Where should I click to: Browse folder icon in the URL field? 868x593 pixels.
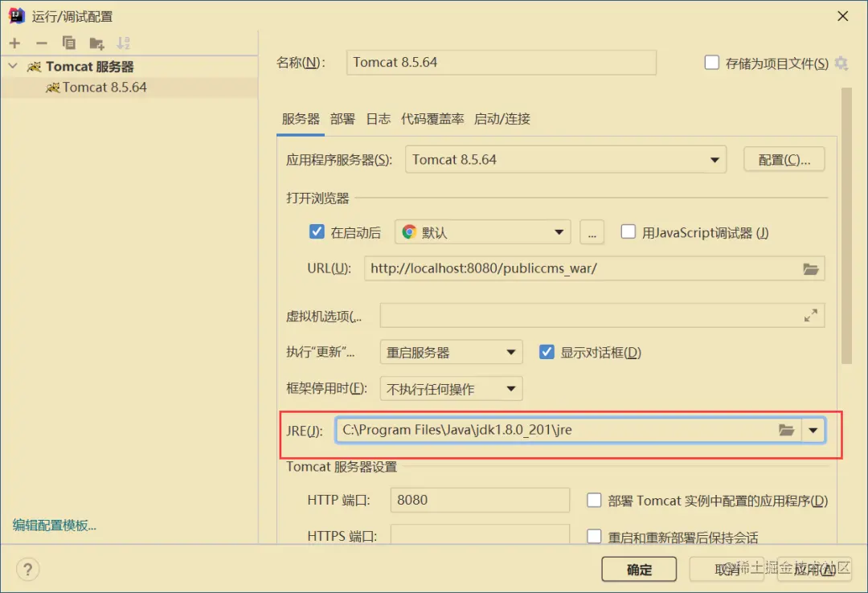[811, 269]
